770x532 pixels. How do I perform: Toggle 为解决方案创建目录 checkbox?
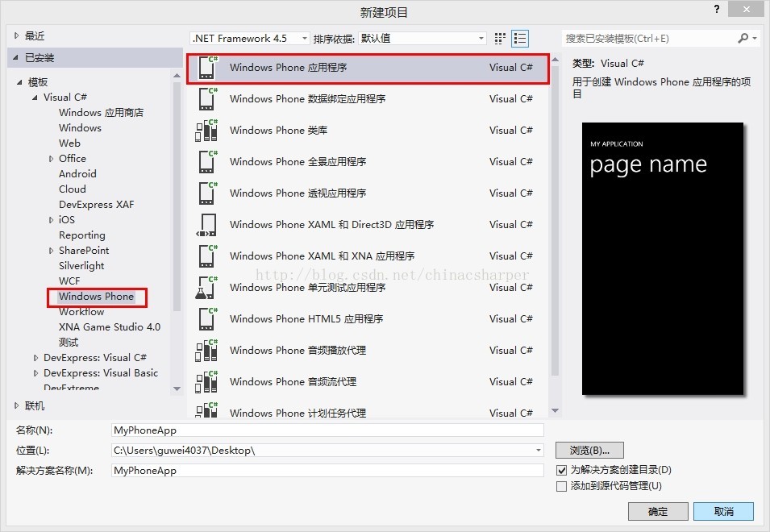(x=561, y=470)
